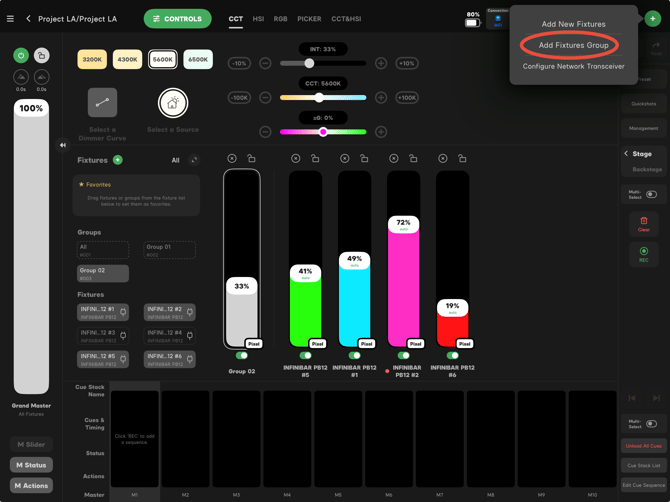Tap the green plus add button
The height and width of the screenshot is (502, 670).
tap(652, 19)
